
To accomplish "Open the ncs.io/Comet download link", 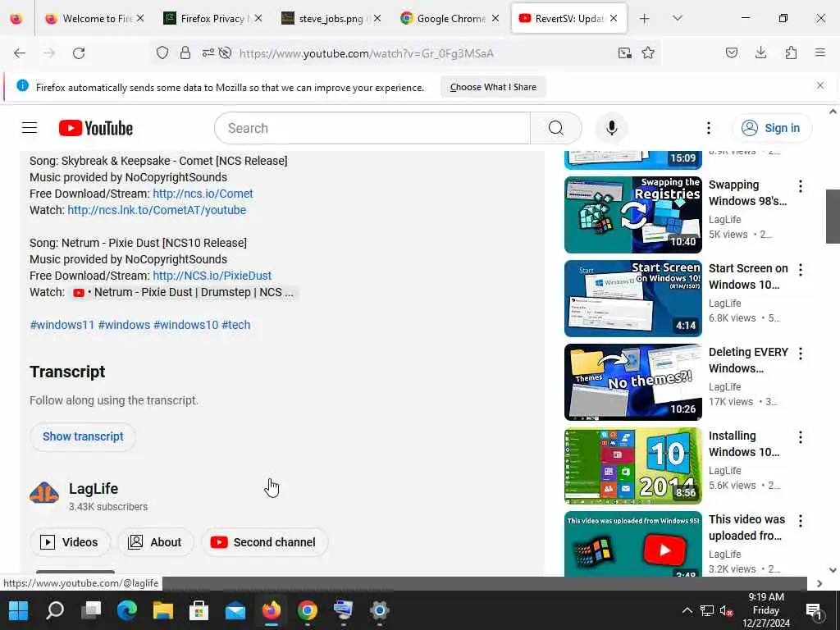I will click(x=203, y=194).
